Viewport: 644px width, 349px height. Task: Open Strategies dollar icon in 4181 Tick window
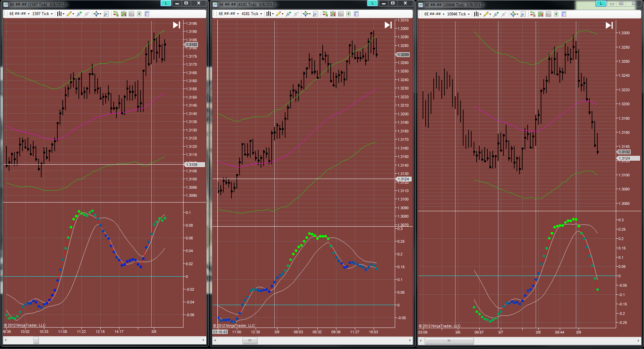[348, 14]
